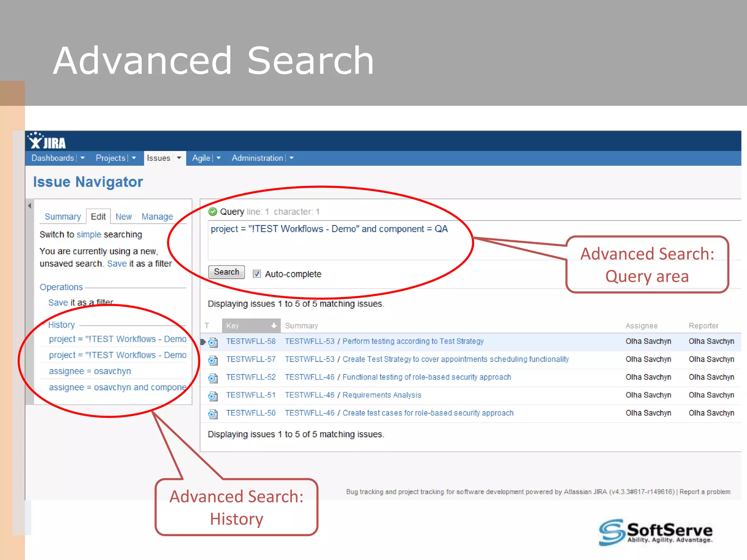Switch to the Summary tab

click(63, 217)
